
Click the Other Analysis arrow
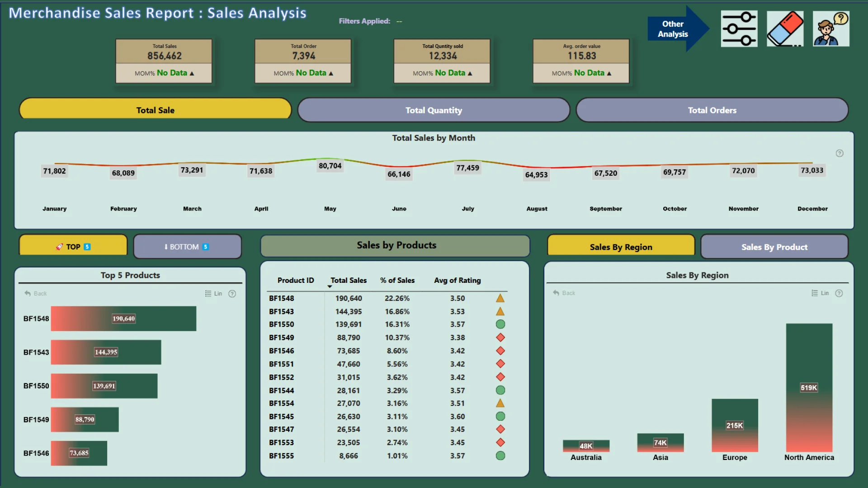[x=678, y=29]
